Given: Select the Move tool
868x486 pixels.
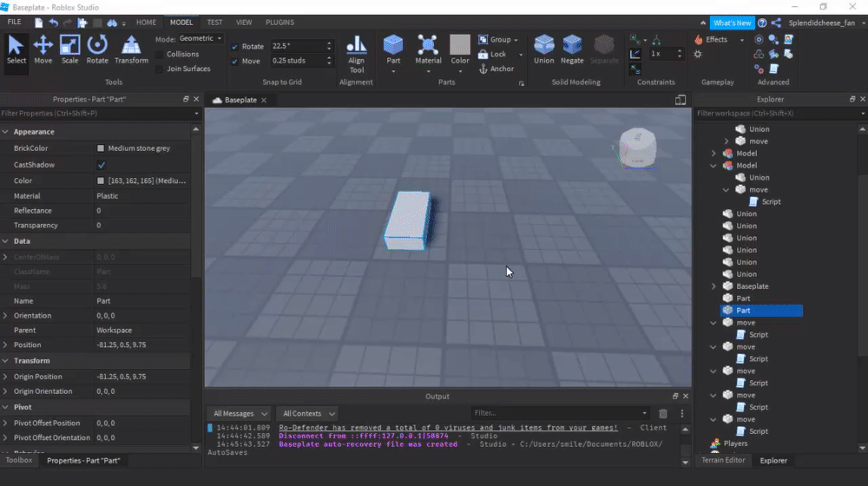Looking at the screenshot, I should pos(43,49).
